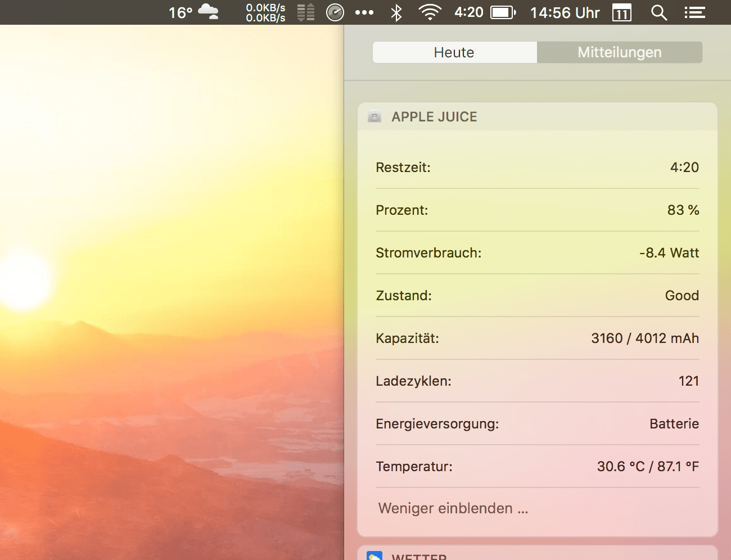Select the Temperatur: label
731x560 pixels.
414,466
